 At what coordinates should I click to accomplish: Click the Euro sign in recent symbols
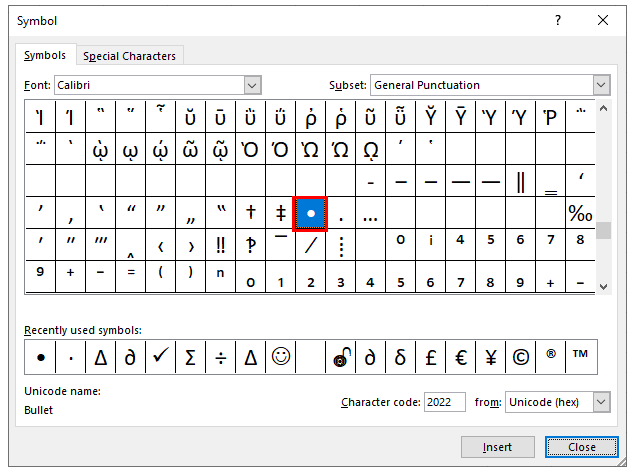click(460, 357)
